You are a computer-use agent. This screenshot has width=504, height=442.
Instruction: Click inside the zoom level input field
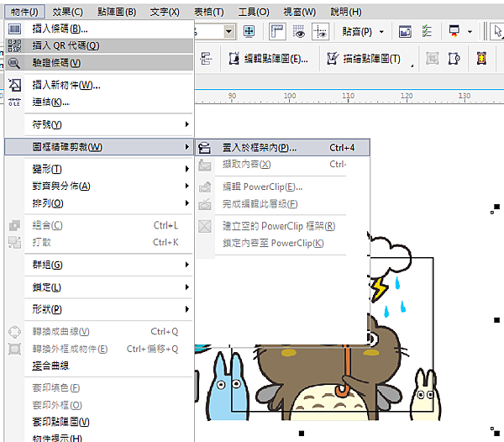tap(209, 31)
